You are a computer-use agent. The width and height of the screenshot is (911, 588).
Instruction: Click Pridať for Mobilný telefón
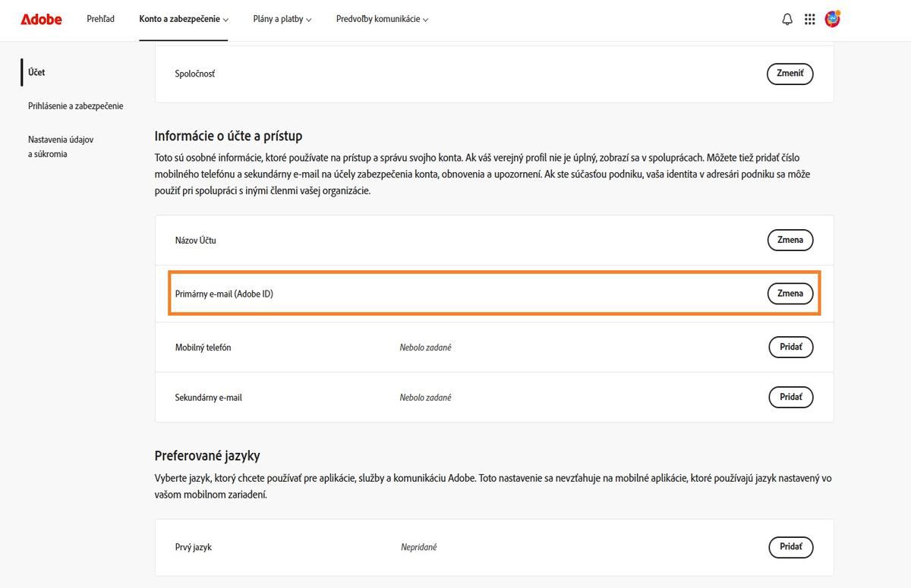pyautogui.click(x=790, y=347)
